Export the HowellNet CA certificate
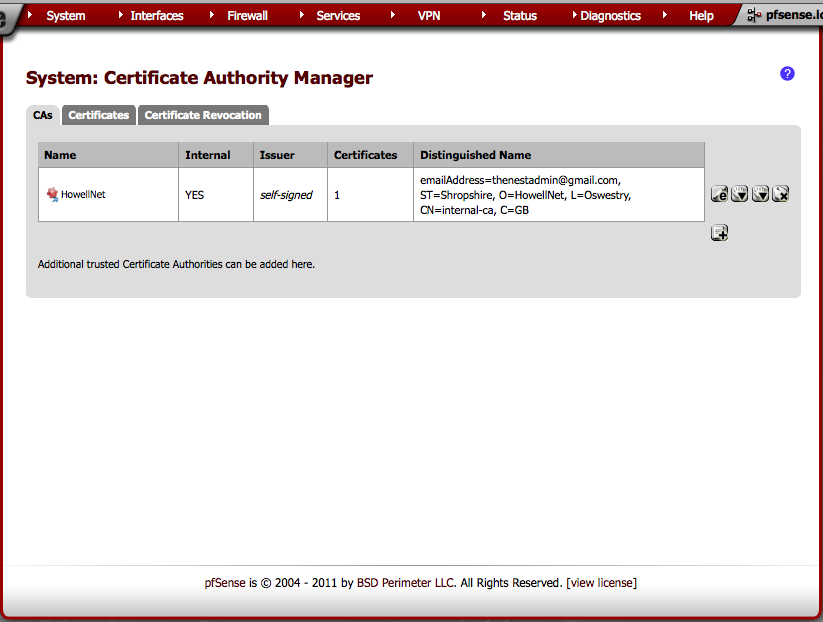Viewport: 823px width, 622px height. [740, 194]
